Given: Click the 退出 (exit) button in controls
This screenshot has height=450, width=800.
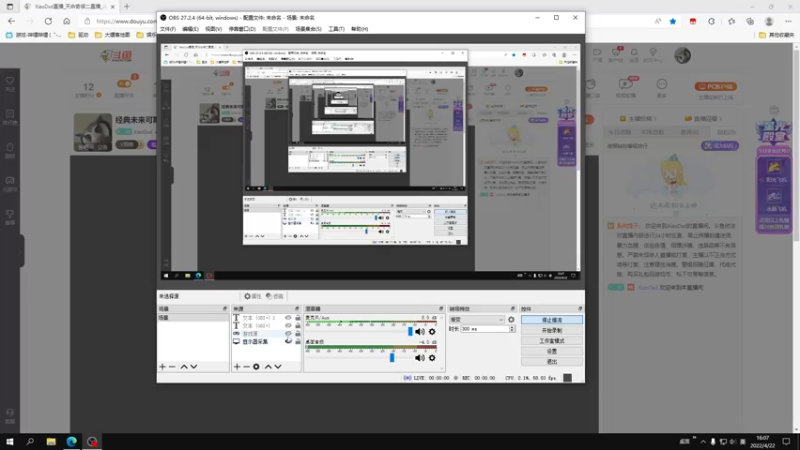Looking at the screenshot, I should [x=552, y=362].
